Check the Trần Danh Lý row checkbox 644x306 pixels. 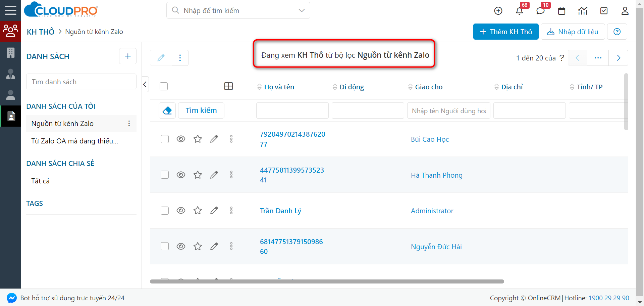pyautogui.click(x=165, y=211)
